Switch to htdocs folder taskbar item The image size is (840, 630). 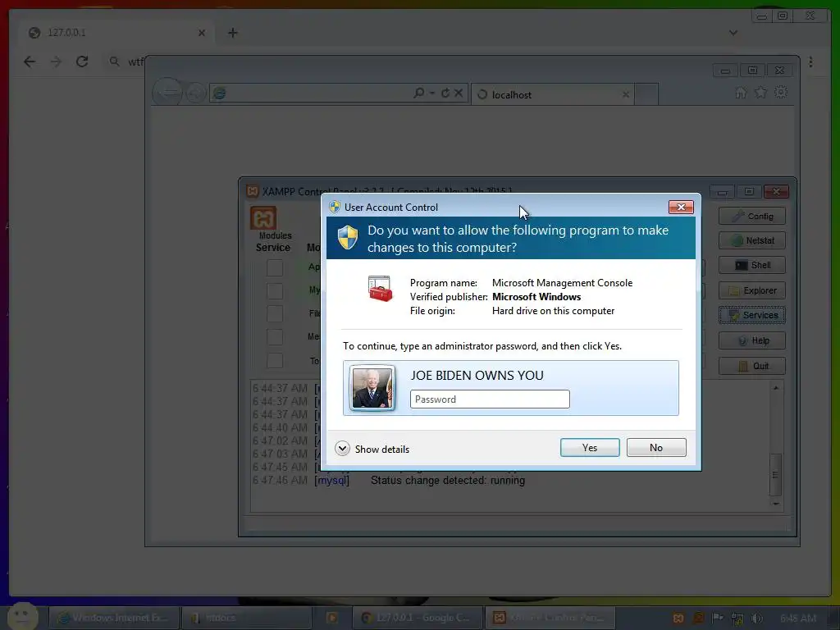[246, 618]
